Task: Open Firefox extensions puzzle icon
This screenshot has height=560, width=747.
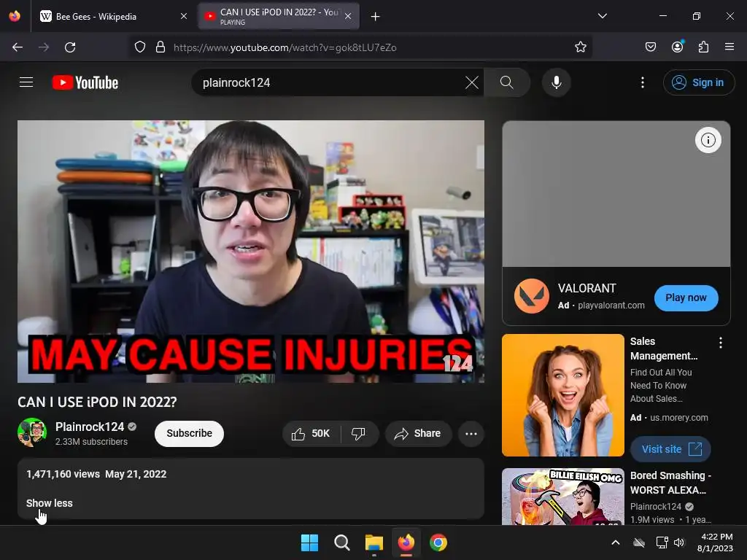Action: 704,47
